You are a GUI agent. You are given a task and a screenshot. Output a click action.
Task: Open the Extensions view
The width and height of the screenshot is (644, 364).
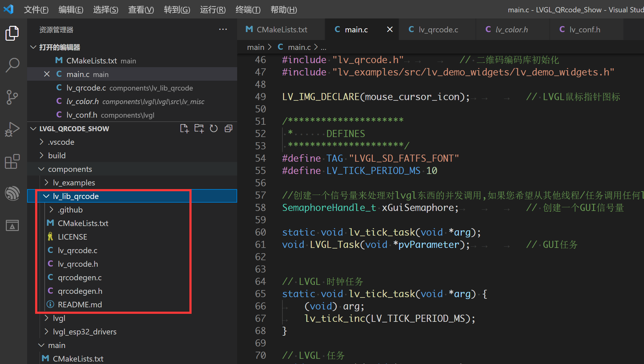click(12, 161)
